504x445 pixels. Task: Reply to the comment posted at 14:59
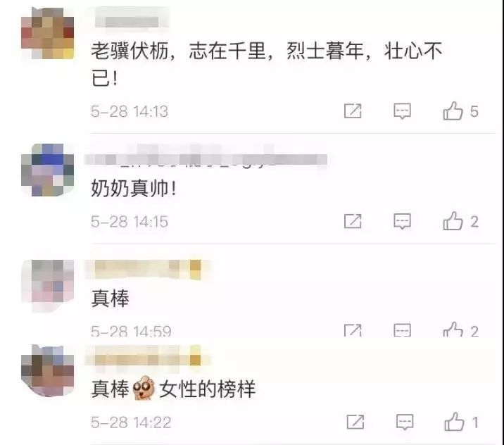click(402, 330)
